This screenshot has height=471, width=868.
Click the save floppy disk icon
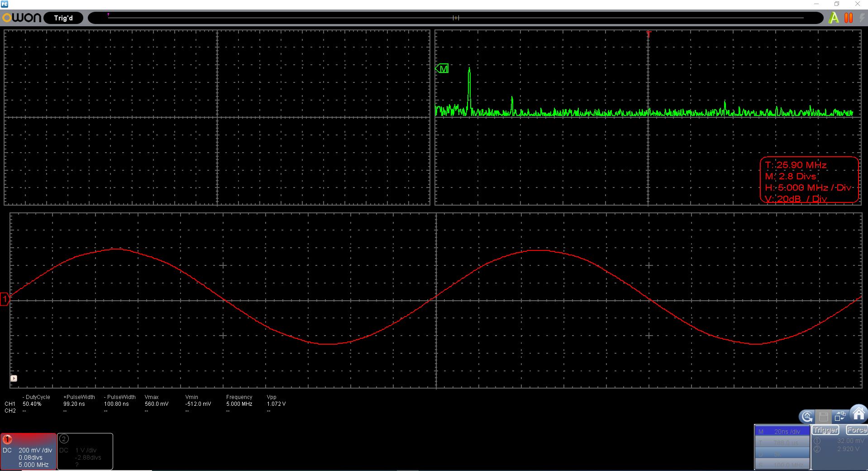pos(824,417)
